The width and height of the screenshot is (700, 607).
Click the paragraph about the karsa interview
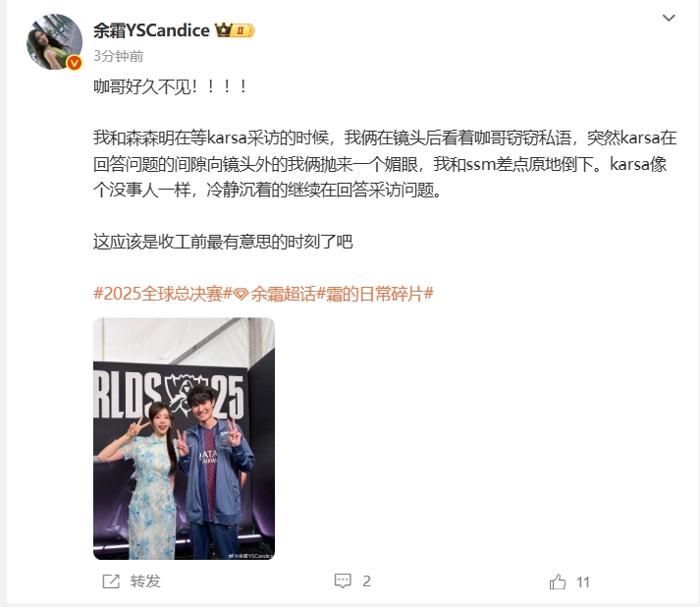pyautogui.click(x=385, y=164)
